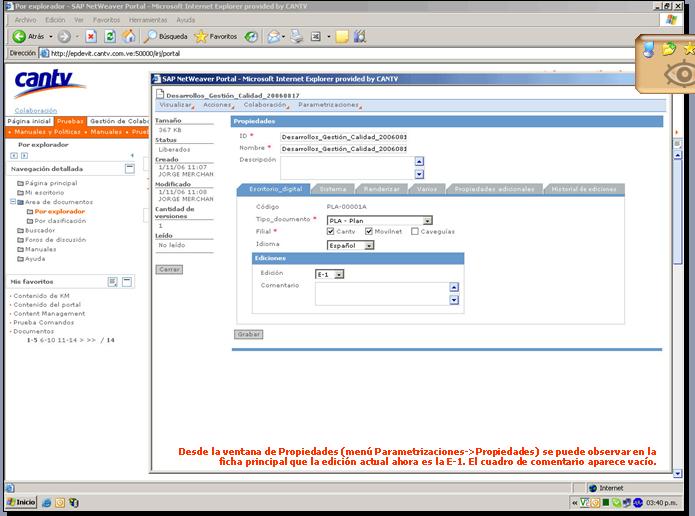Minimize the Mis favoritos panel
This screenshot has width=695, height=516.
(x=127, y=282)
